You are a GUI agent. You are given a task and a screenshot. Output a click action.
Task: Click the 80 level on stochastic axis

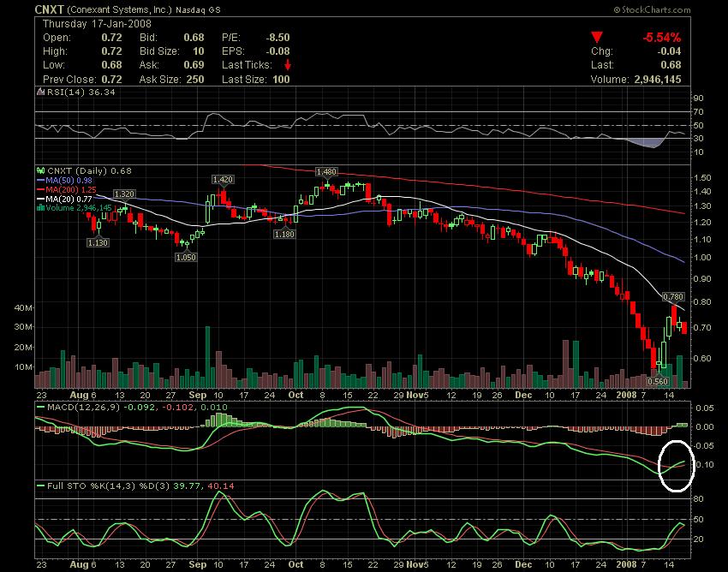tap(699, 499)
